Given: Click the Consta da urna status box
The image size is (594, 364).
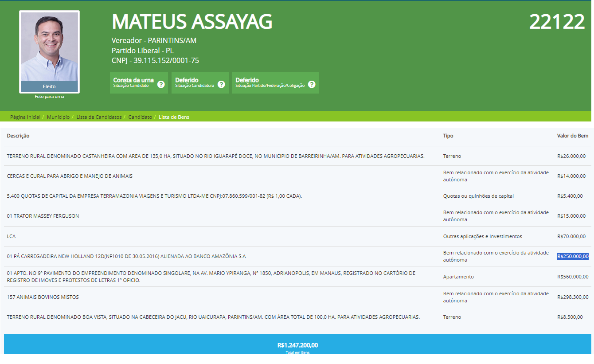Looking at the screenshot, I should (x=139, y=82).
